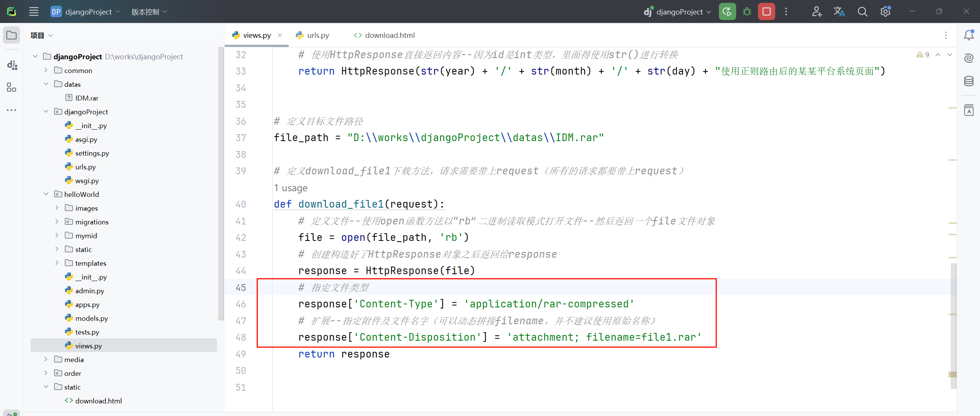Viewport: 980px width, 416px height.
Task: Switch to the download.html tab
Action: pos(384,35)
